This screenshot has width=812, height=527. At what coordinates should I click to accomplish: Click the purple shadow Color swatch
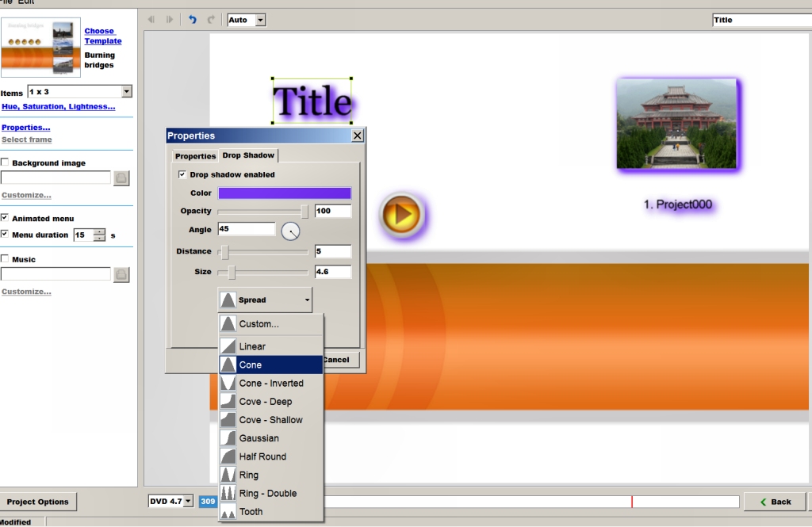[284, 193]
